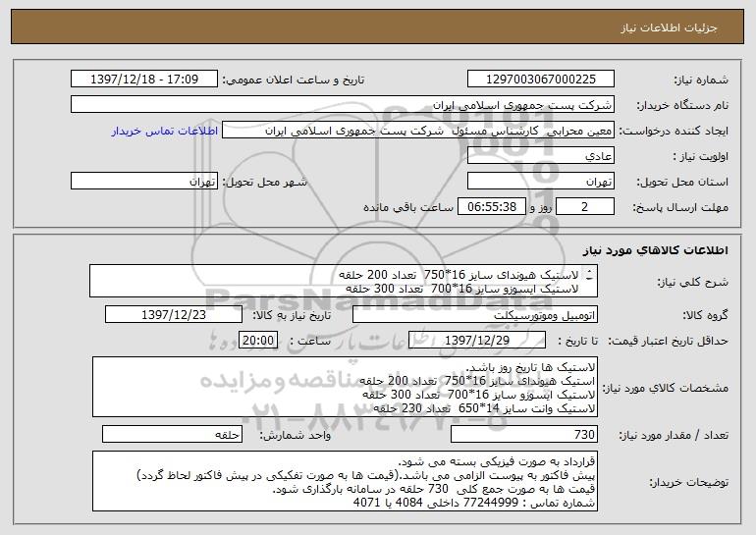Click the تاریخ نیاز به کالا label
Screen dimensions: 756x535
[292, 316]
